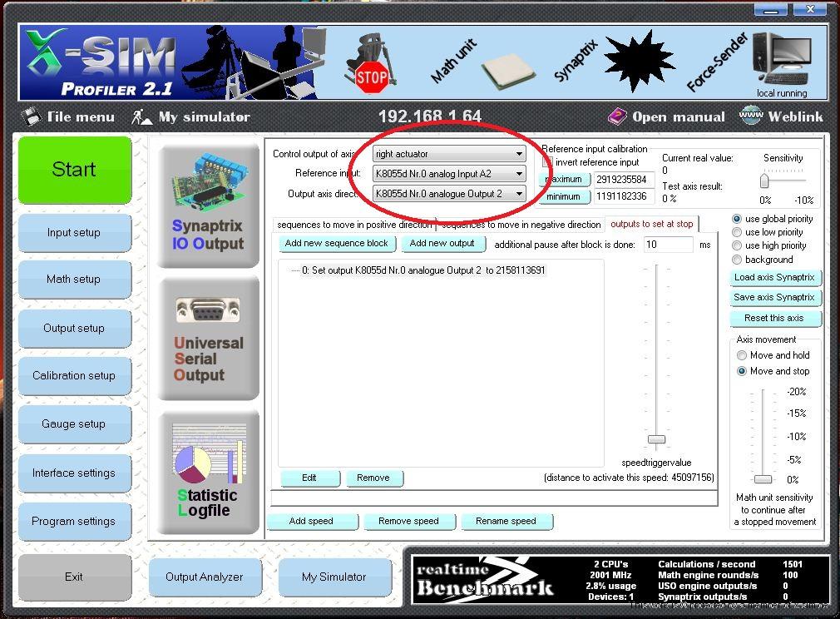Select the use high priority option
This screenshot has width=840, height=619.
point(738,245)
